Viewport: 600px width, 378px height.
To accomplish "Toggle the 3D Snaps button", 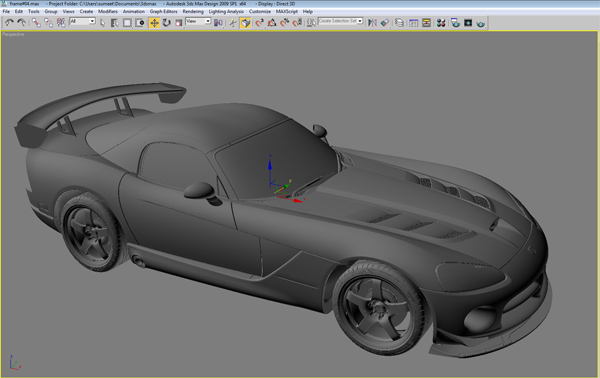I will tap(259, 23).
